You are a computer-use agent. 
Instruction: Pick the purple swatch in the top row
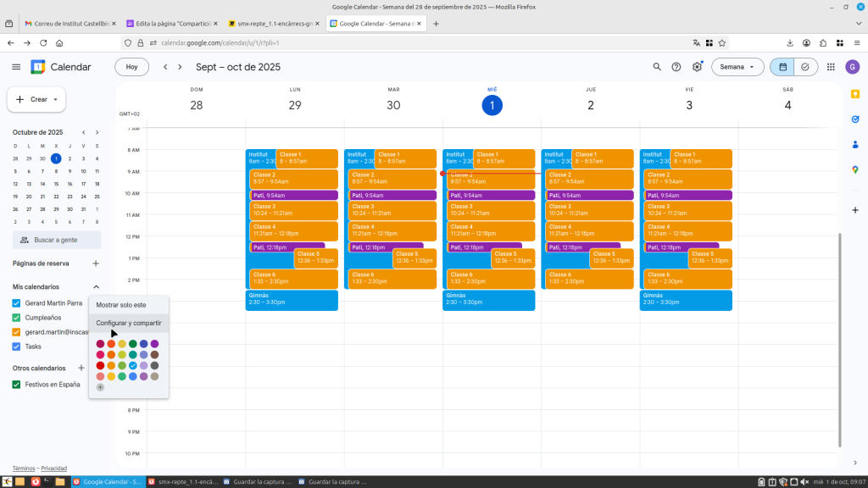pos(154,344)
